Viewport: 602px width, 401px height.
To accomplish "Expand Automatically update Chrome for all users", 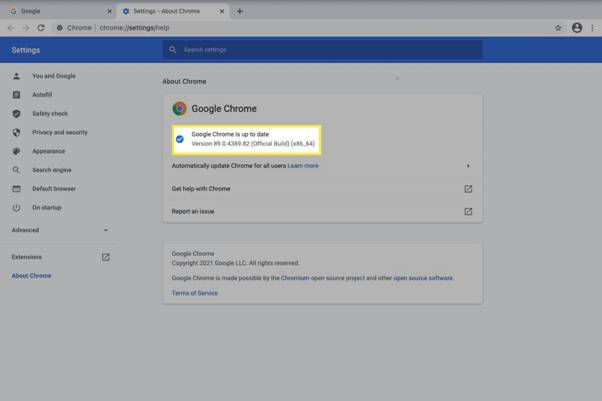I will pyautogui.click(x=468, y=166).
